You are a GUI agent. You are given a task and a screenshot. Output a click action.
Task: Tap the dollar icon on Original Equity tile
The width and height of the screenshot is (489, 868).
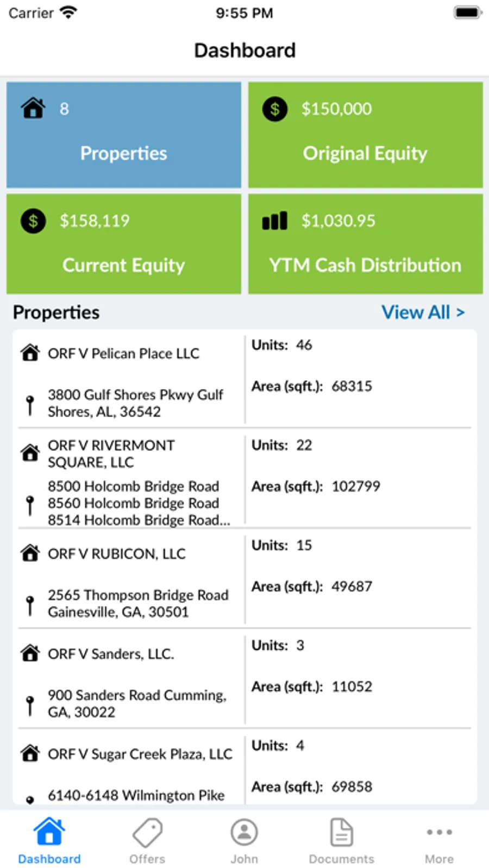(275, 109)
